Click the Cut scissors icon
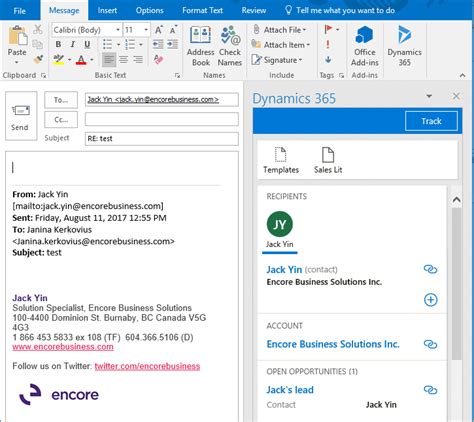Screen dimensions: 474x422 point(38,30)
